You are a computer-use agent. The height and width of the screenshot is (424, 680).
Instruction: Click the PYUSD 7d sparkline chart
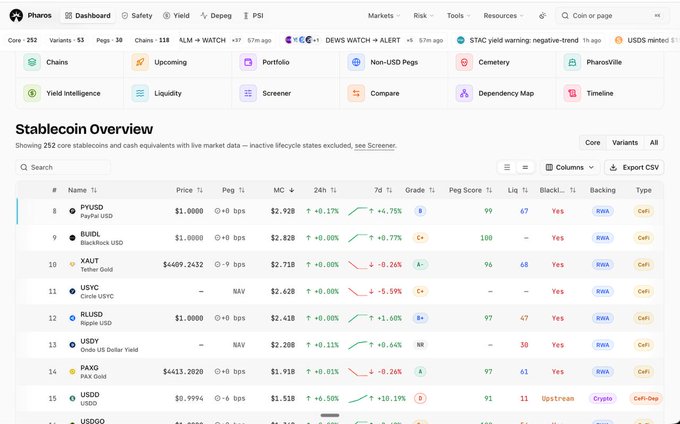pos(358,211)
